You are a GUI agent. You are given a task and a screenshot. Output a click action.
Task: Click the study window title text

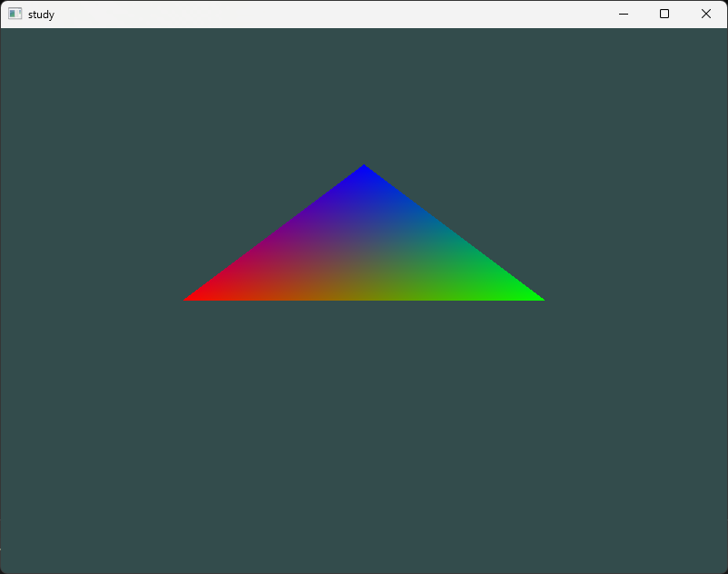tap(41, 14)
